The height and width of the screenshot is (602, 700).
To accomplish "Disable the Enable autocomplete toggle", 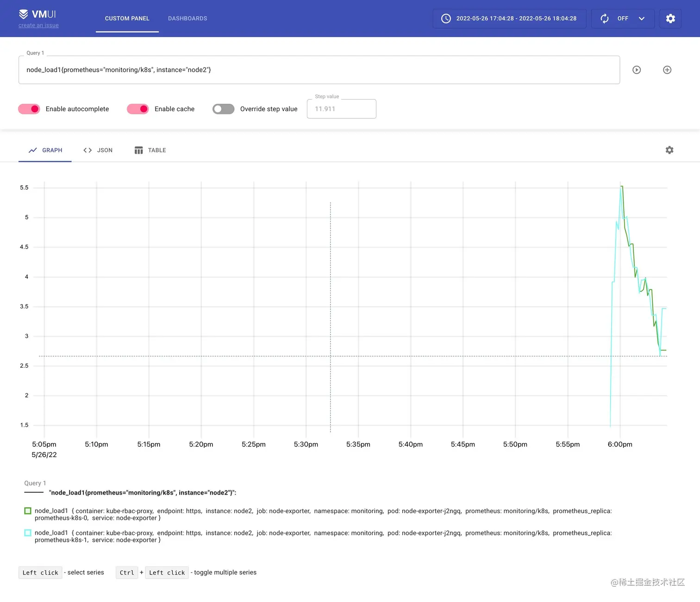I will pos(29,109).
